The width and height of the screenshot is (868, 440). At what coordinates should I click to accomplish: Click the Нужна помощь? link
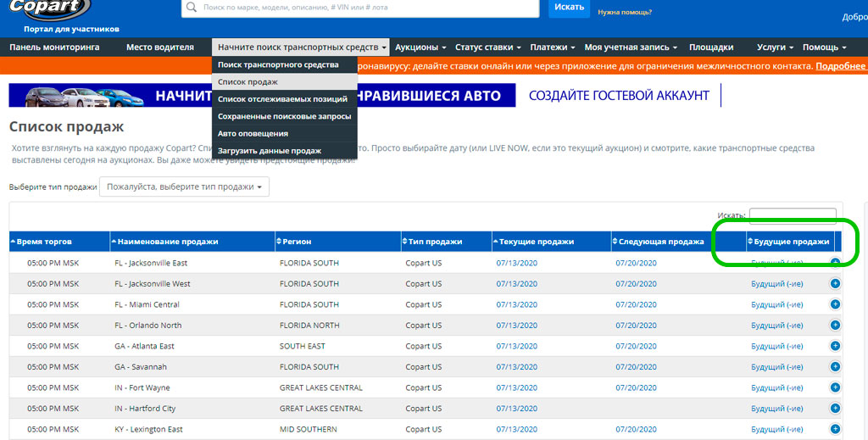tap(625, 12)
